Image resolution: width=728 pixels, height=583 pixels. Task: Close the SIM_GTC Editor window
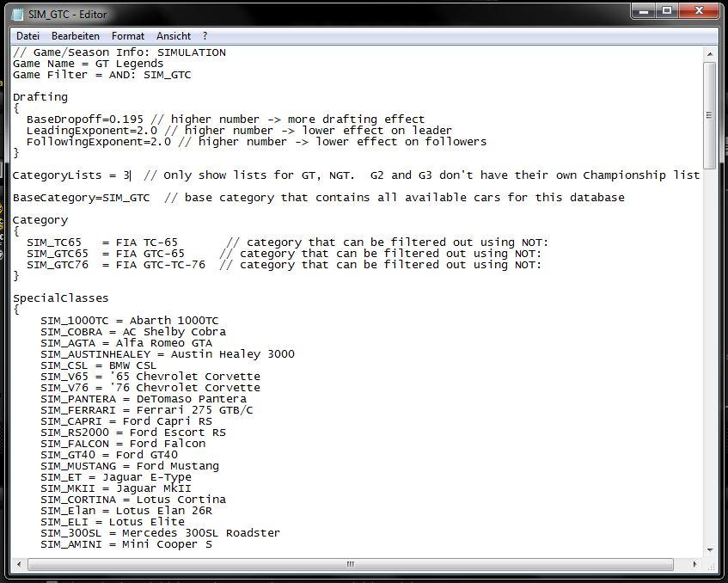tap(699, 11)
